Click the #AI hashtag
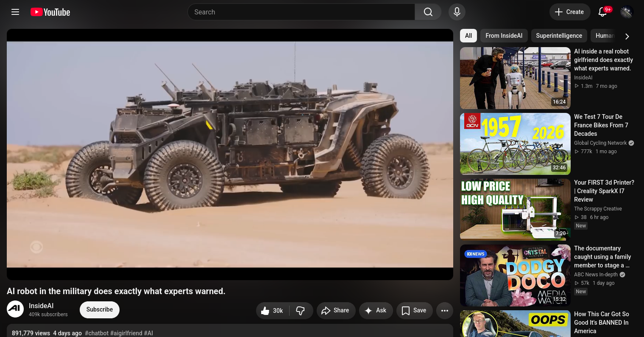 tap(148, 333)
